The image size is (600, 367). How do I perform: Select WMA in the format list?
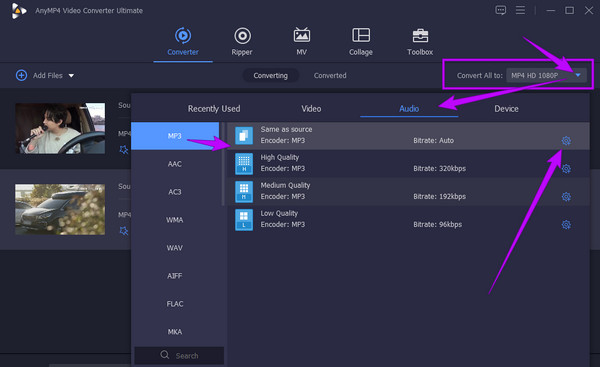[175, 220]
